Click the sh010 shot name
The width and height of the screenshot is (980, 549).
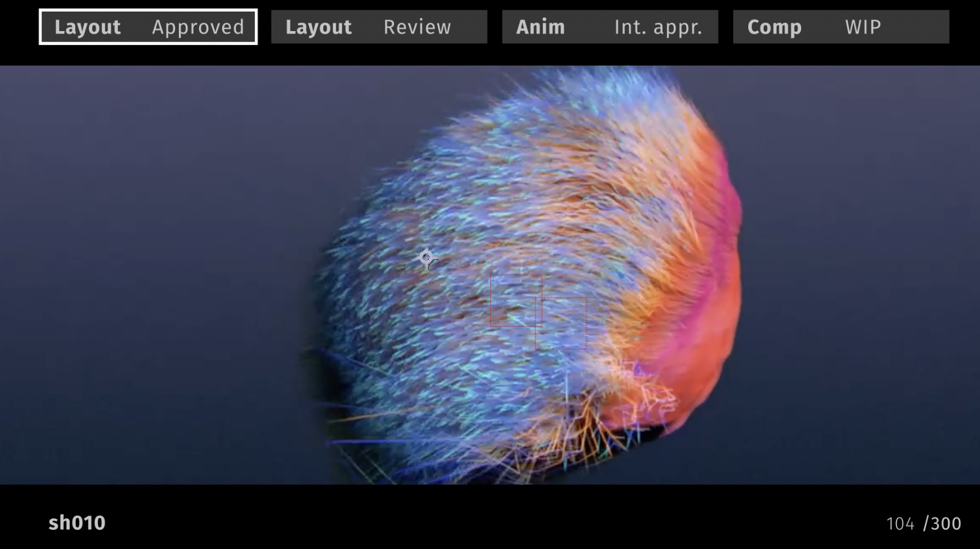pos(78,523)
